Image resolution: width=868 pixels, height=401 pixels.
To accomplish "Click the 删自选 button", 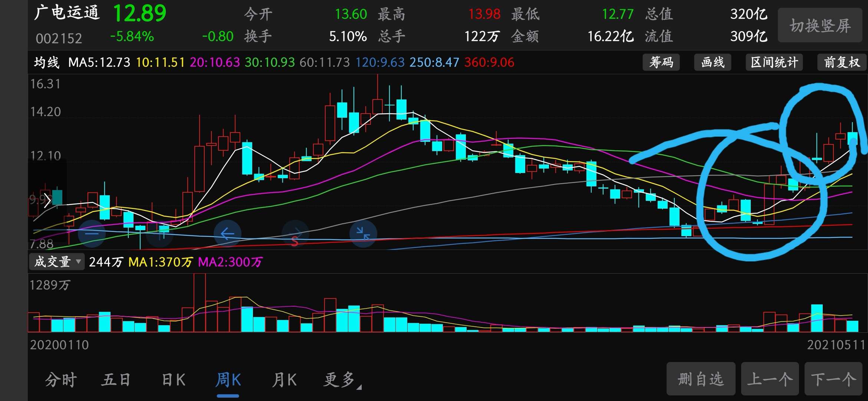I will coord(701,379).
